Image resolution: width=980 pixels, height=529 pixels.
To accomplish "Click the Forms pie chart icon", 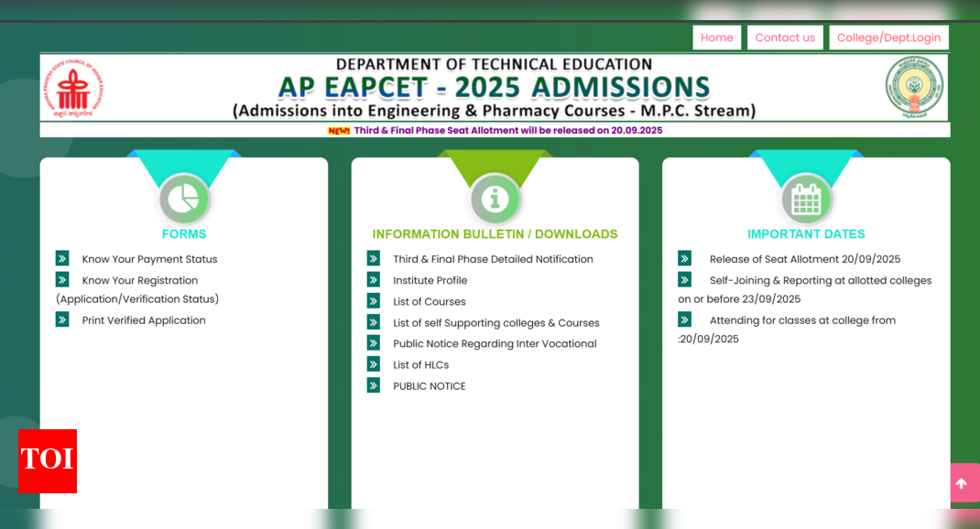I will 184,200.
